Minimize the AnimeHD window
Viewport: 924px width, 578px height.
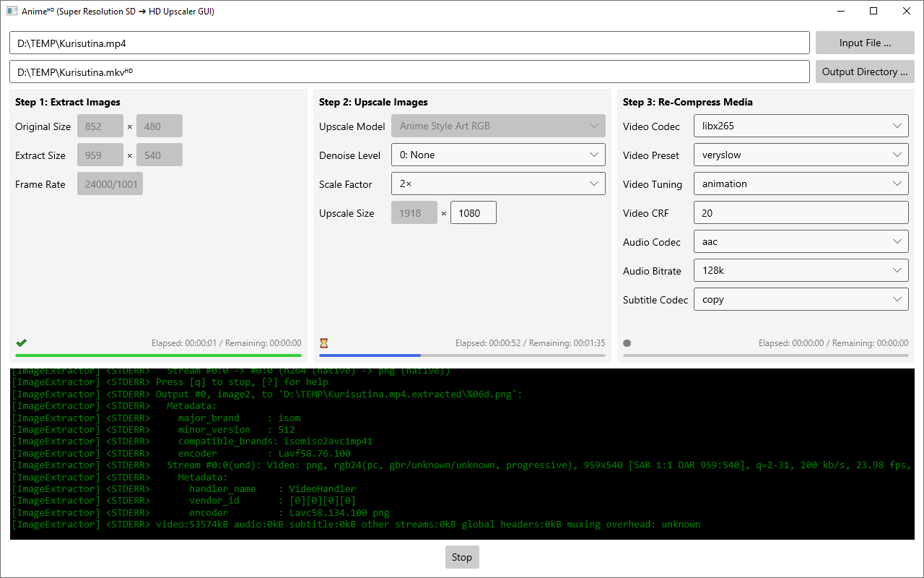841,11
